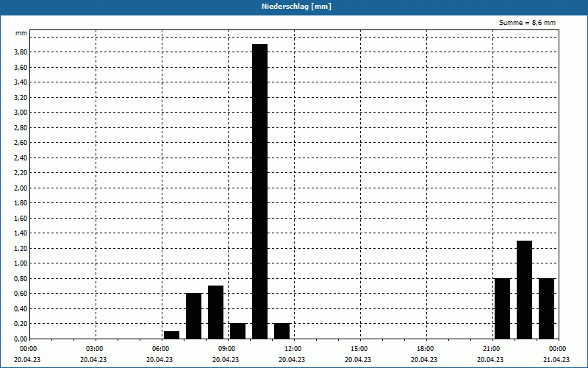The image size is (588, 368).
Task: Click the 'mm' unit label above the y-axis
Action: [x=21, y=33]
